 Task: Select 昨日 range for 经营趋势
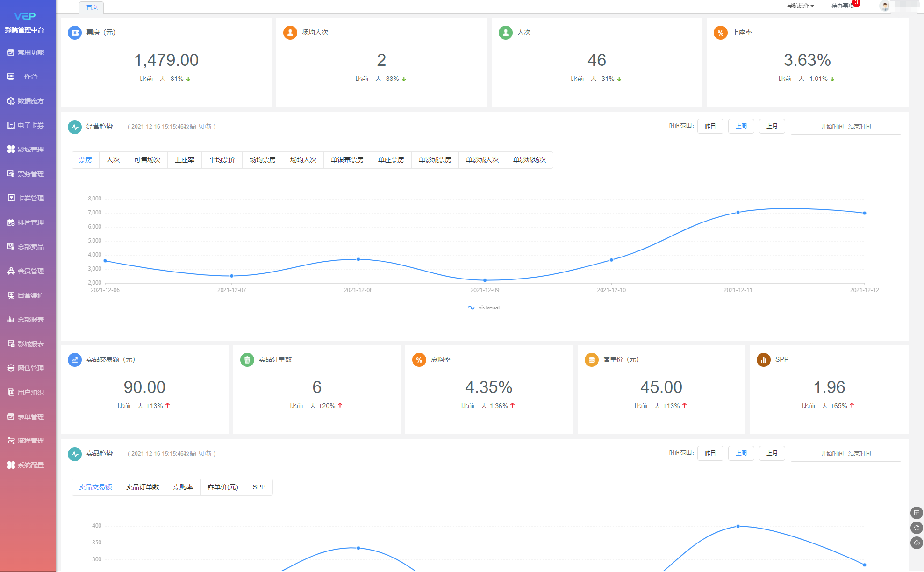click(x=710, y=126)
